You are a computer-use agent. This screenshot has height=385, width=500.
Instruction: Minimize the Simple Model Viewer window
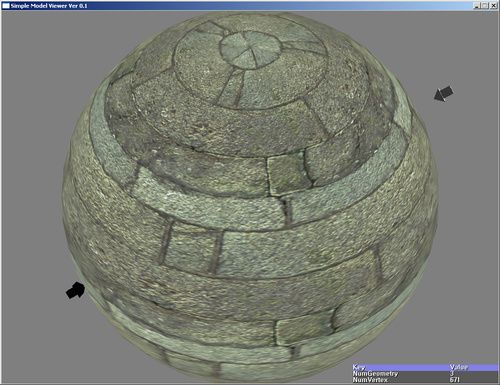pyautogui.click(x=477, y=6)
